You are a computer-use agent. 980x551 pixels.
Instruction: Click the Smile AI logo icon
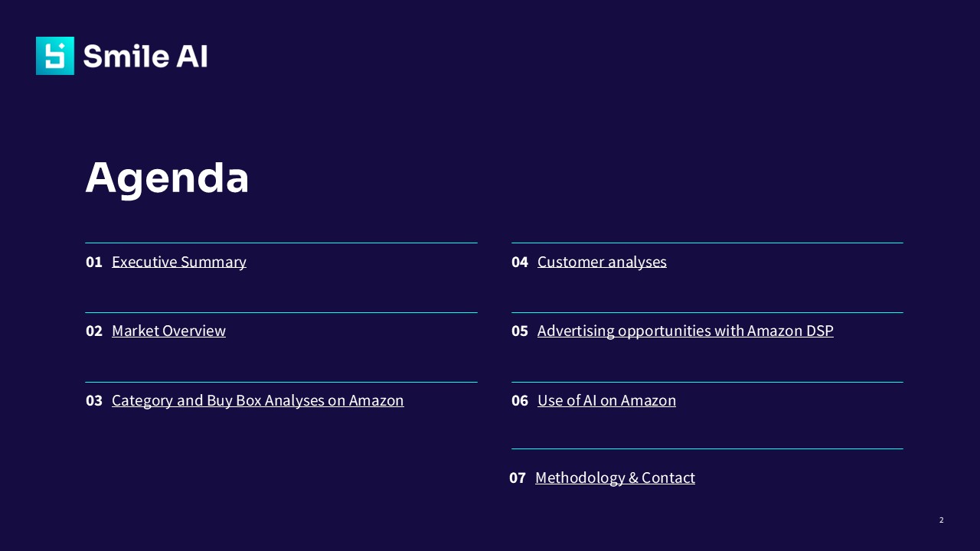coord(55,56)
